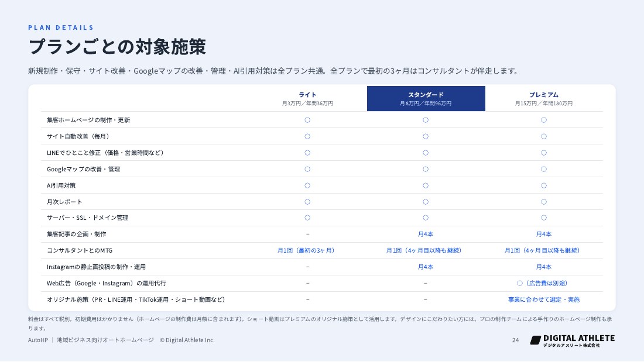This screenshot has height=362, width=644.
Task: Click the 集客記事の企画・制作 row label
Action: pos(76,234)
